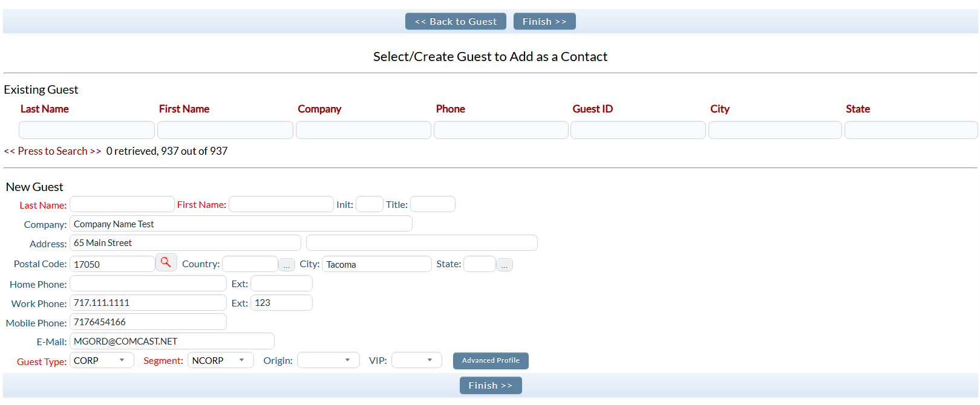
Task: Click the Company Name Test field
Action: coord(241,224)
